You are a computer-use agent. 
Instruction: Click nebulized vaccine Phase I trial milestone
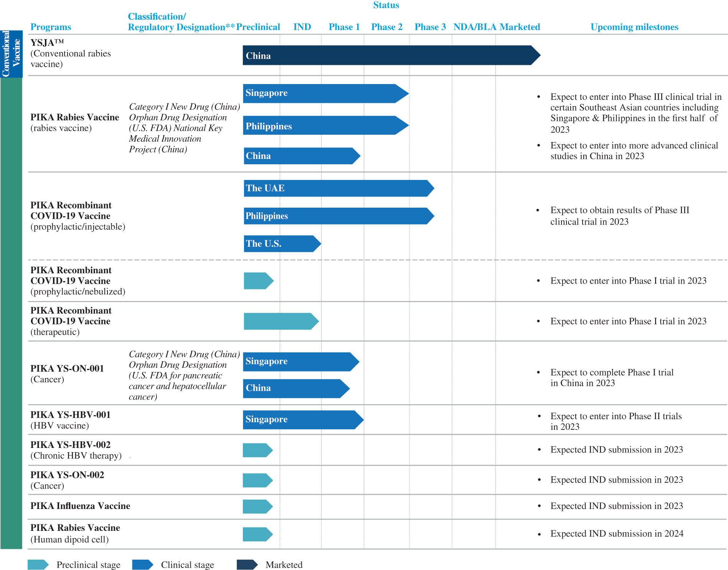628,281
